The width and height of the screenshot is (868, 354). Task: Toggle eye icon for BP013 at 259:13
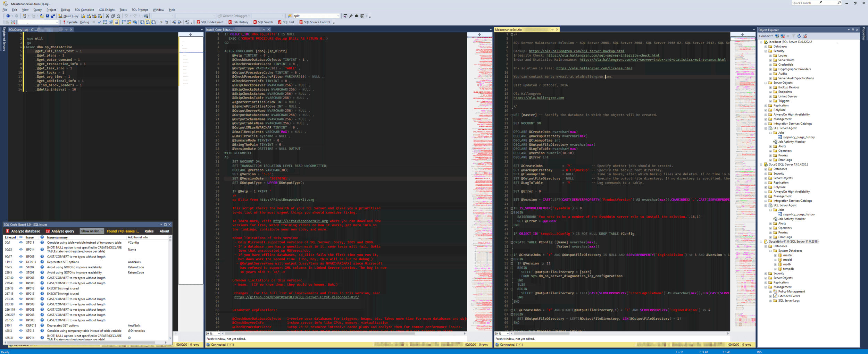pos(21,288)
